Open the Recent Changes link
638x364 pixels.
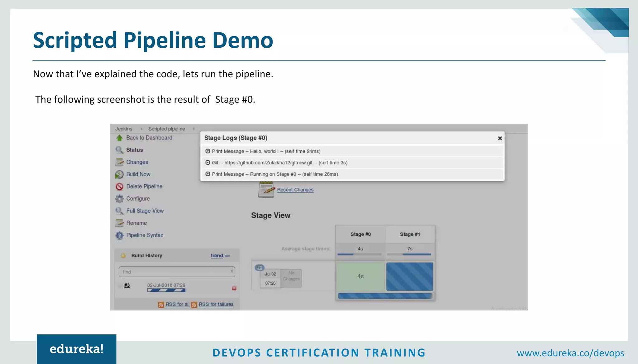coord(295,190)
